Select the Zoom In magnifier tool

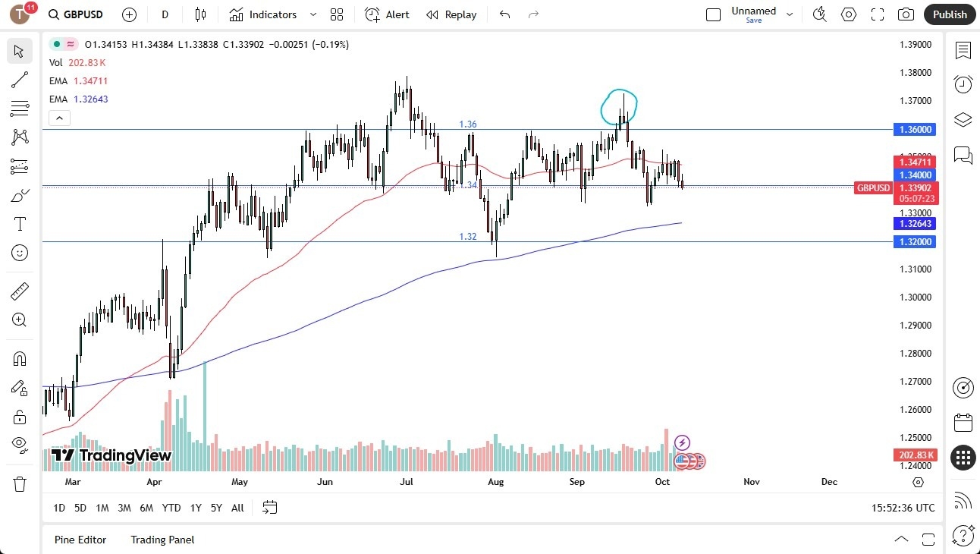20,319
